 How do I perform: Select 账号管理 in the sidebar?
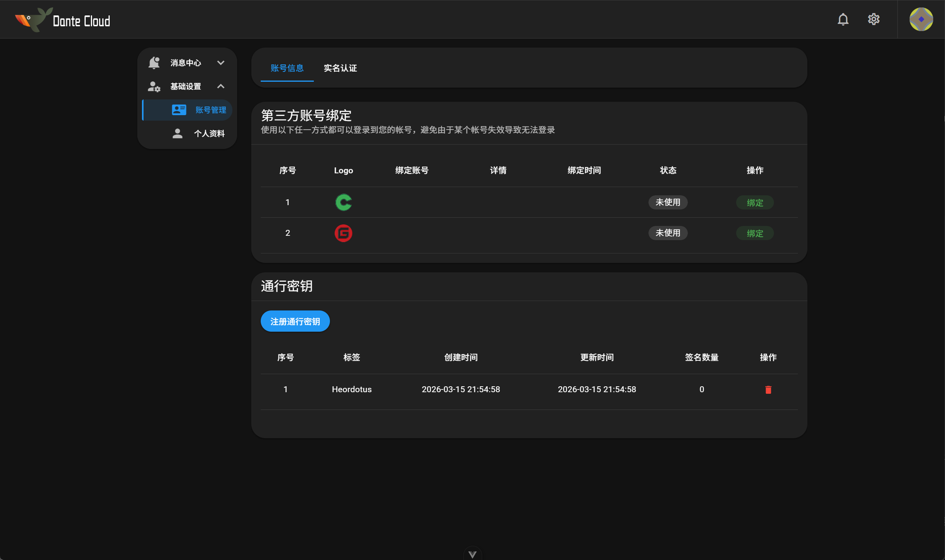pos(211,110)
